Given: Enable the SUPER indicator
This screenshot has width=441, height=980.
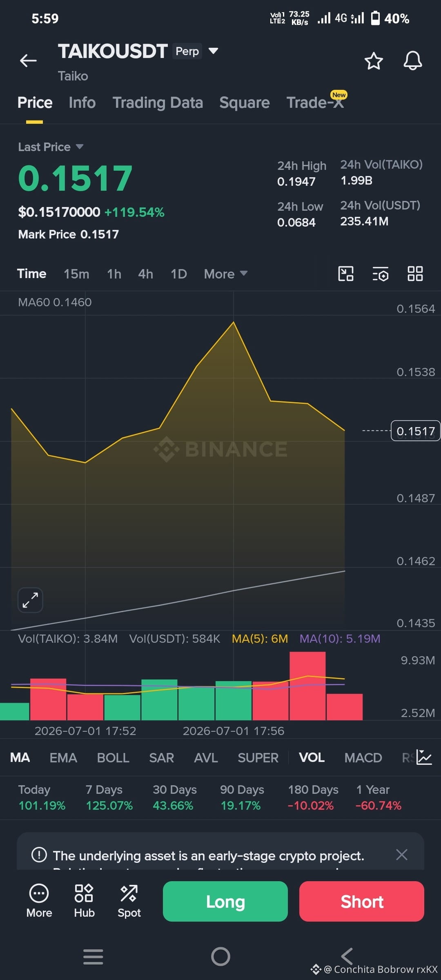Looking at the screenshot, I should 258,758.
